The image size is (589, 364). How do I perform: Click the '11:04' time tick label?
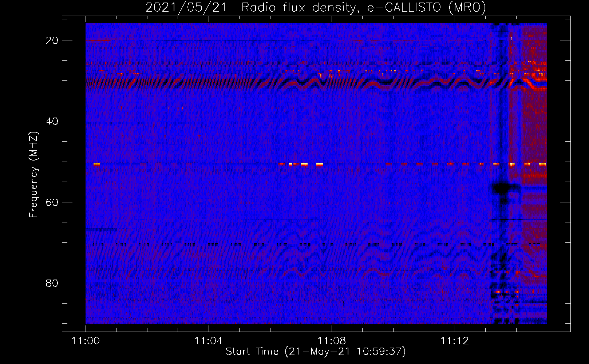tap(209, 341)
